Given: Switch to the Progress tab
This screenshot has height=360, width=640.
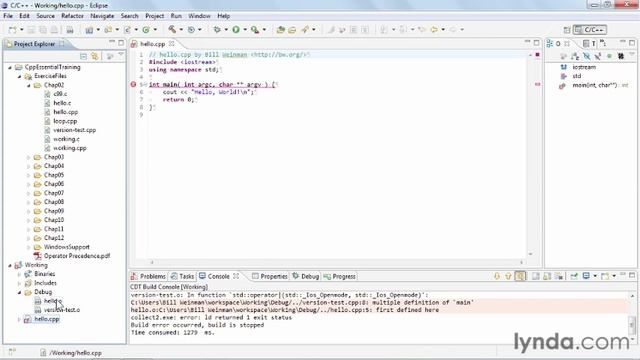Looking at the screenshot, I should 339,276.
